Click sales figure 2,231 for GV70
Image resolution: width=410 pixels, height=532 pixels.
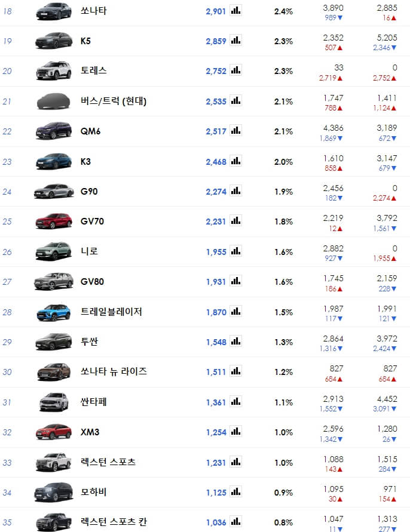coord(216,222)
